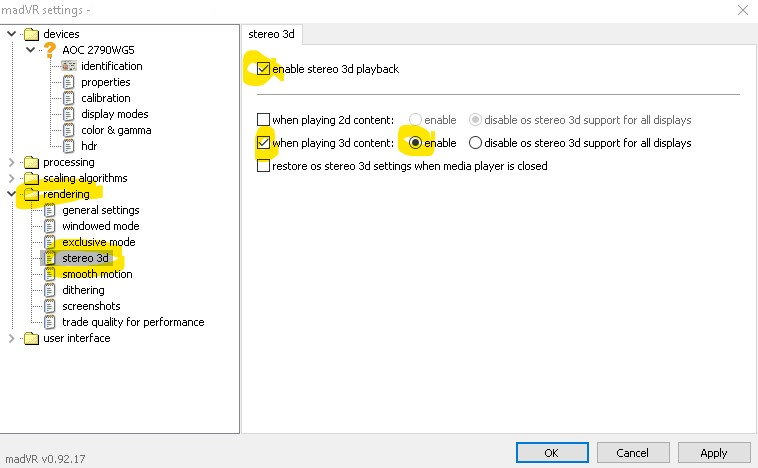Click the smooth motion page icon
758x468 pixels.
(x=49, y=274)
